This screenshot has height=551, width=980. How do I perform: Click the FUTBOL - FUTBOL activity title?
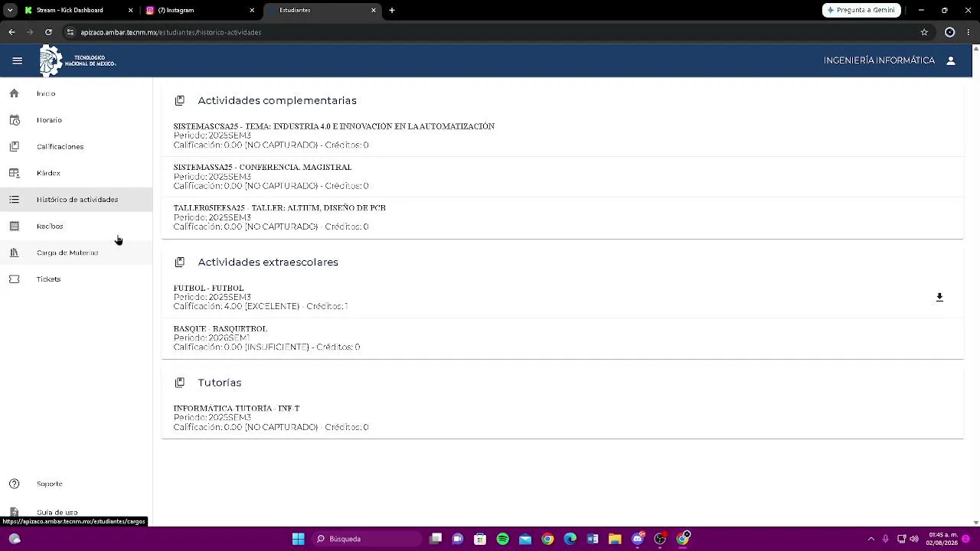208,288
